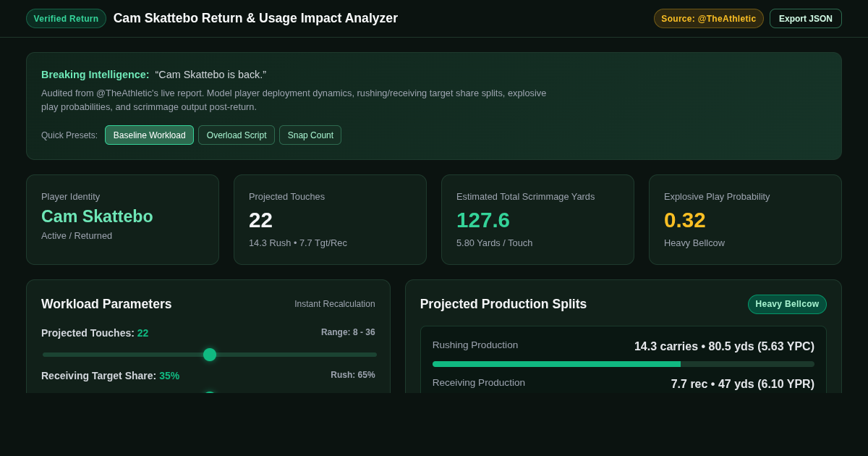Click the "Active / Returned" status text

77,236
